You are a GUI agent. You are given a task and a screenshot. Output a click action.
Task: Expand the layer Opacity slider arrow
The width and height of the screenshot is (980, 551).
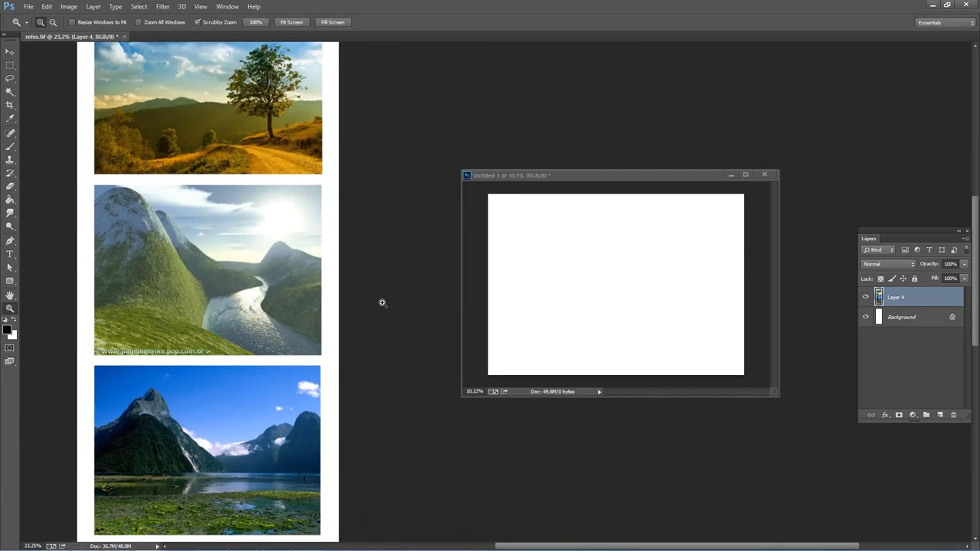(x=964, y=264)
